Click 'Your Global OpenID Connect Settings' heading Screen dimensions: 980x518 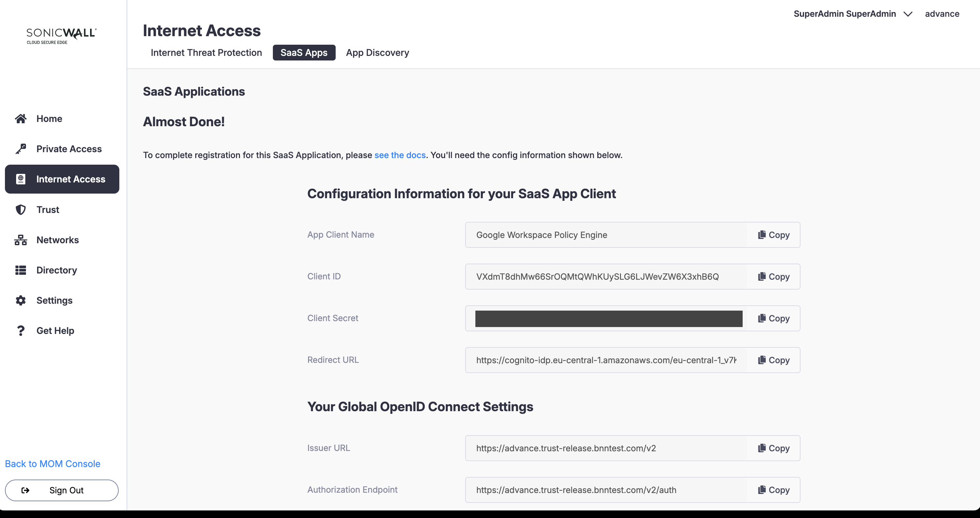pyautogui.click(x=420, y=407)
